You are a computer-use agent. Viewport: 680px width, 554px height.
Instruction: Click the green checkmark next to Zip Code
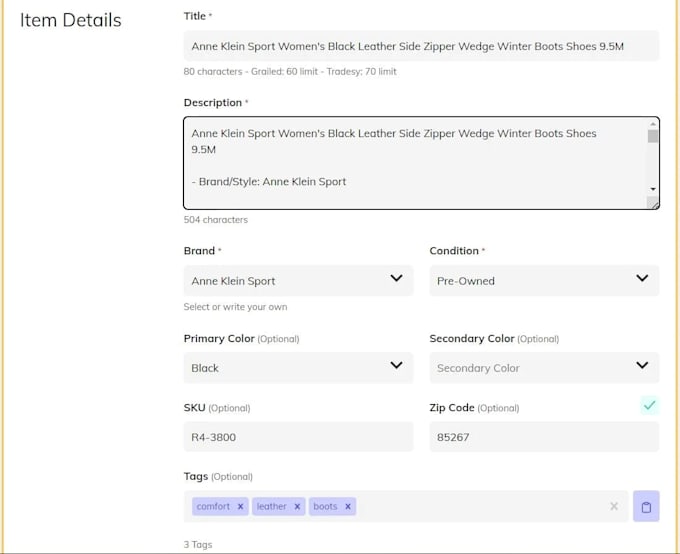(x=649, y=405)
